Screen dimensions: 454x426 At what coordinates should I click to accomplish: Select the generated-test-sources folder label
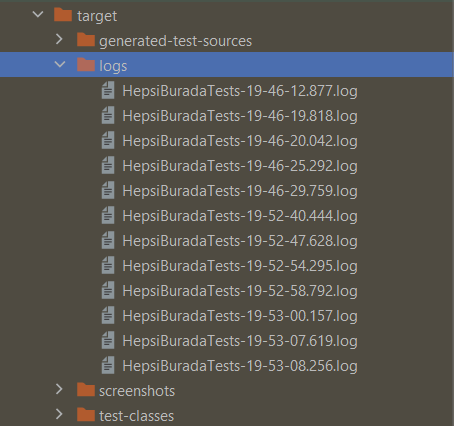tap(175, 41)
